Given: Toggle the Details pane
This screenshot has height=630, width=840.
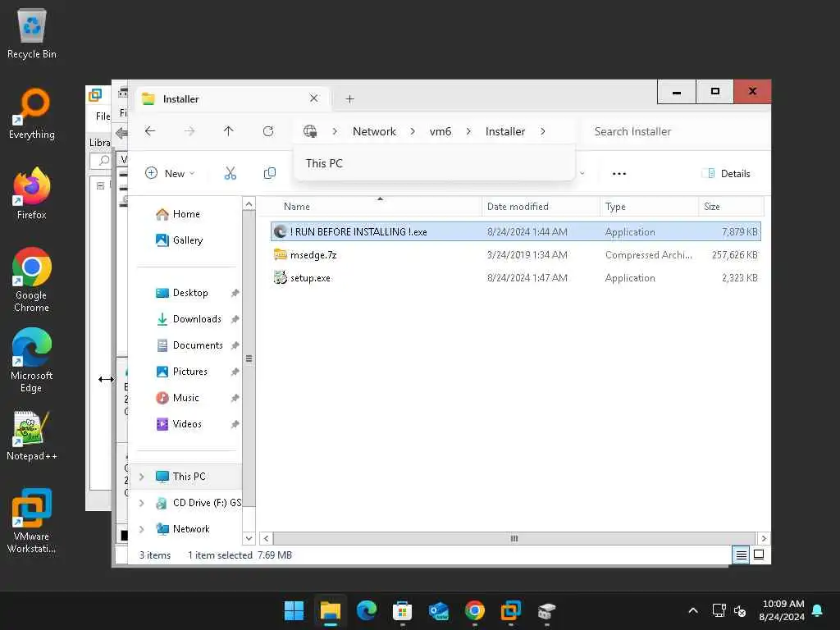Looking at the screenshot, I should click(726, 174).
